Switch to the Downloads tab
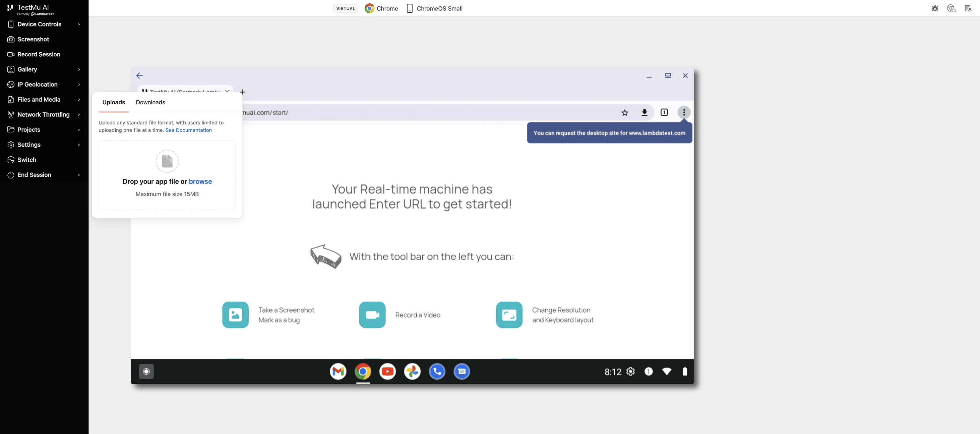The height and width of the screenshot is (434, 980). (x=150, y=102)
